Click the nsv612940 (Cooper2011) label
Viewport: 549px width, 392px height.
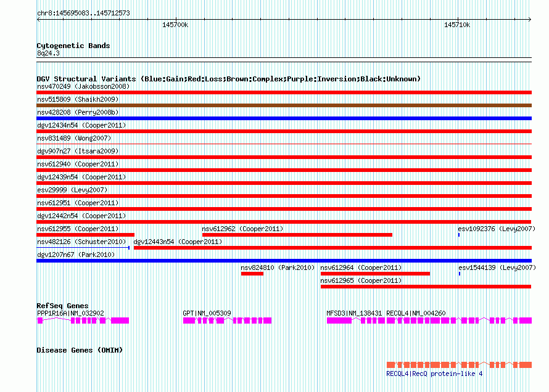click(78, 164)
